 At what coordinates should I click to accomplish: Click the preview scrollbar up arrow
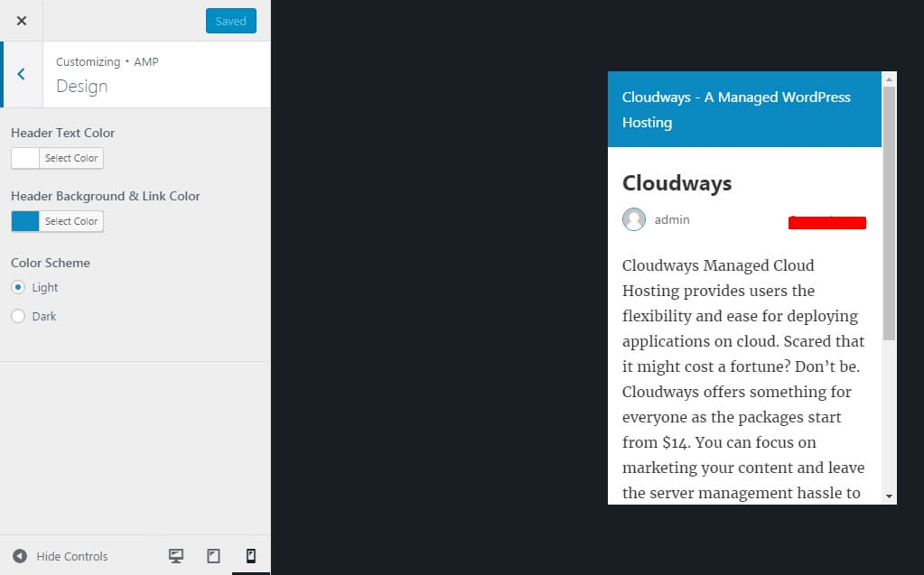(x=889, y=79)
